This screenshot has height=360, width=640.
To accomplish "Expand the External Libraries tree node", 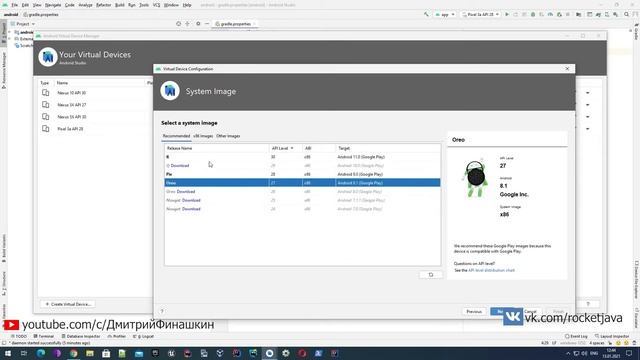I will 10,39.
